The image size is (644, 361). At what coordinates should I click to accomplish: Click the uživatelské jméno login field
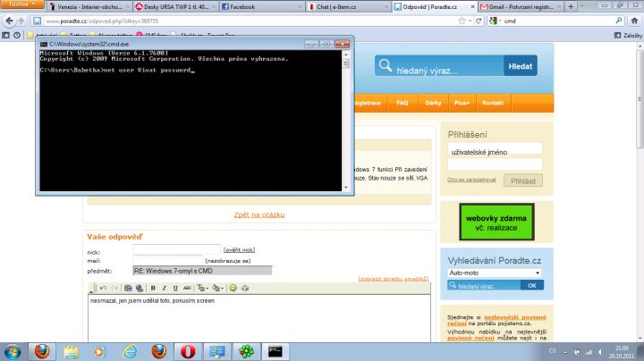[x=495, y=149]
